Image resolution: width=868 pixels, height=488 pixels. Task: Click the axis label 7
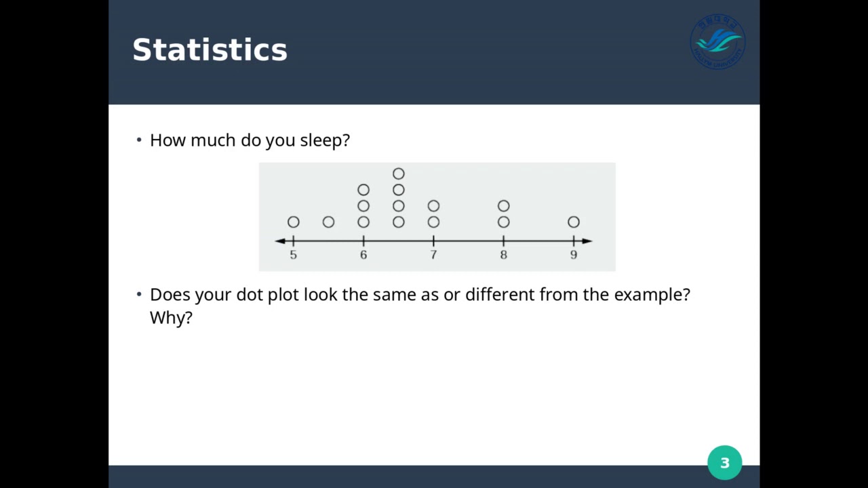pos(433,255)
